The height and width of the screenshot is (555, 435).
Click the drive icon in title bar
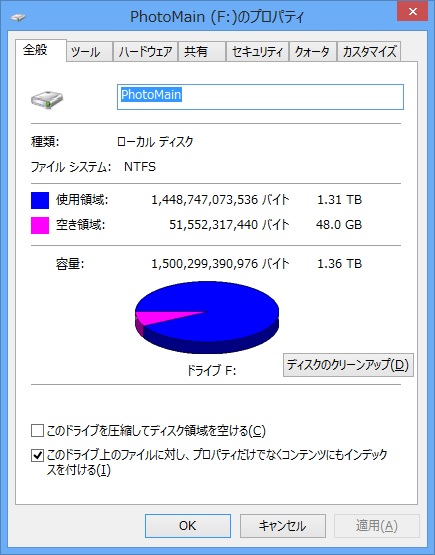click(x=18, y=17)
